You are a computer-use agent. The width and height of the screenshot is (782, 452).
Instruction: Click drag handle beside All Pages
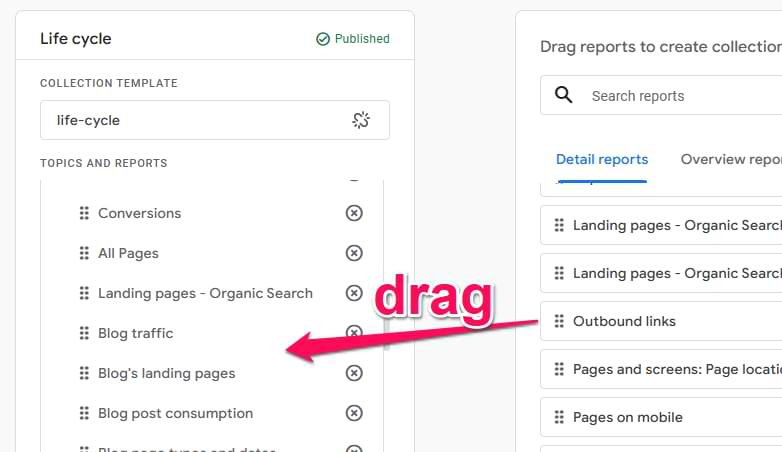(84, 253)
